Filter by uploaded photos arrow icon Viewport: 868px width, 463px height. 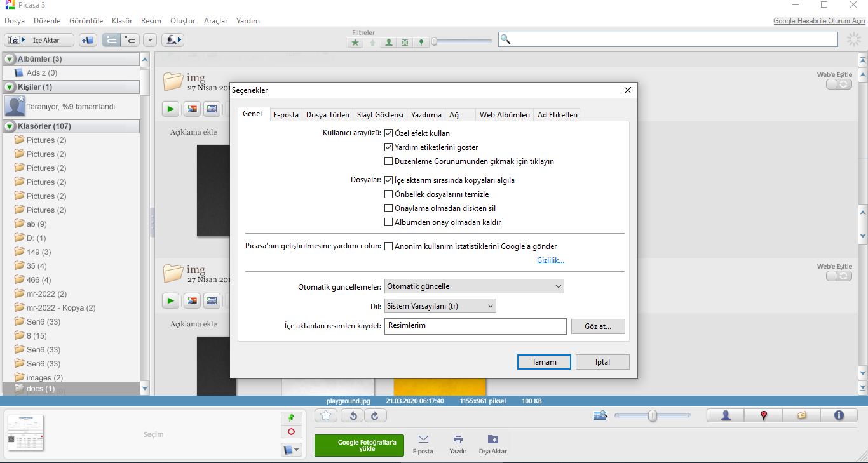372,43
